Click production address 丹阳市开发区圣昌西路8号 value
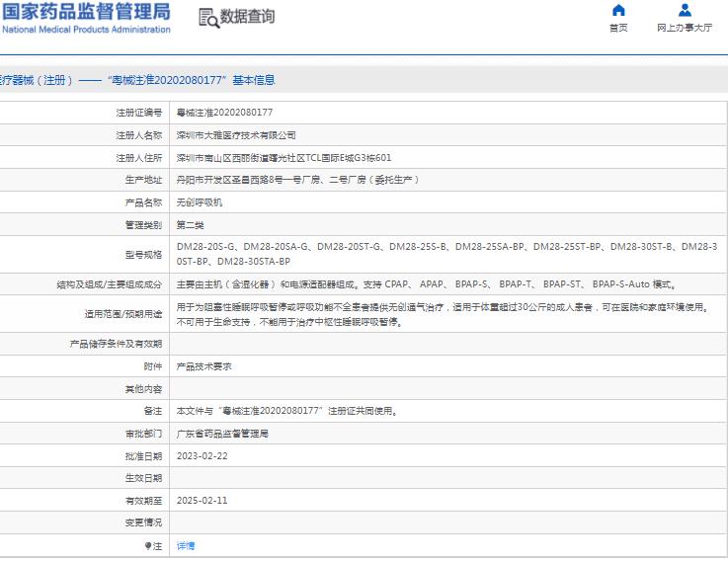This screenshot has height=561, width=728. (x=297, y=180)
